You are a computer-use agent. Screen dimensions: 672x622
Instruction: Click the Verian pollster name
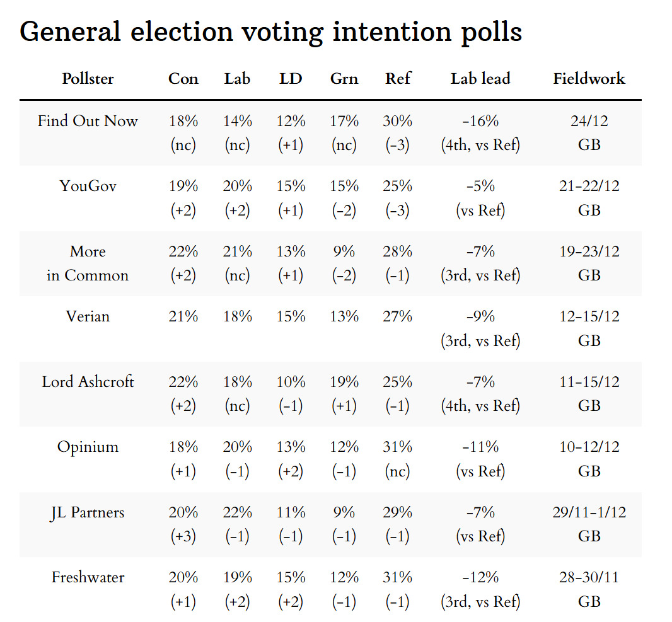click(x=88, y=316)
